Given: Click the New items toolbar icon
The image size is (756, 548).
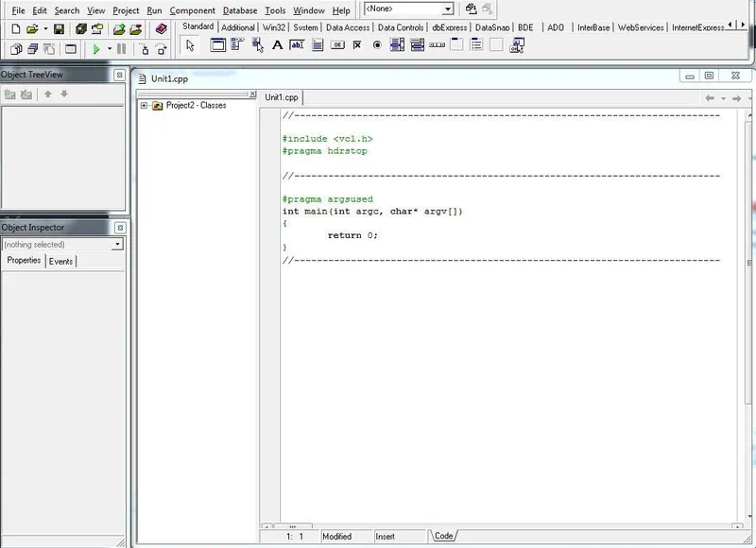Looking at the screenshot, I should click(x=15, y=29).
